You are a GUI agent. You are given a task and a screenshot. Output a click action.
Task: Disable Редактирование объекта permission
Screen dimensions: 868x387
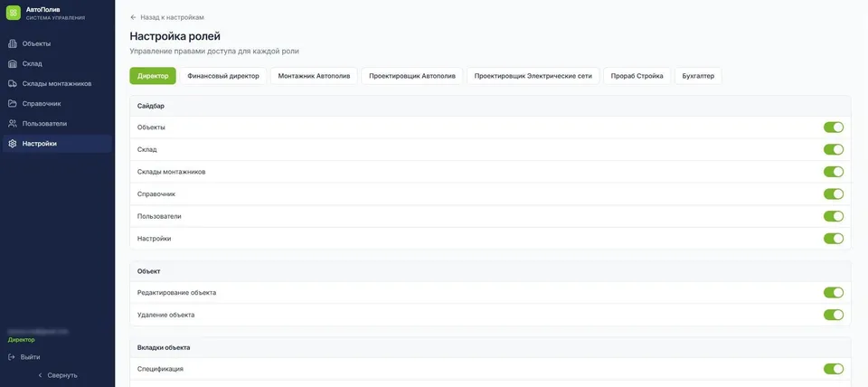coord(833,292)
